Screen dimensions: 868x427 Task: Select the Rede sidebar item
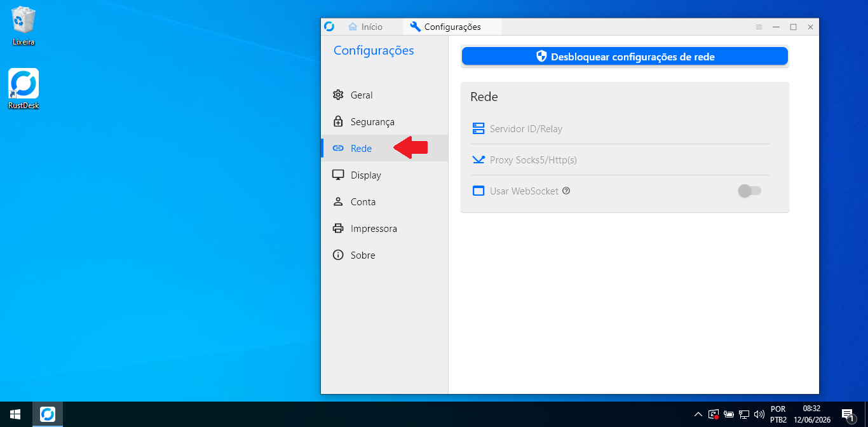[384, 148]
